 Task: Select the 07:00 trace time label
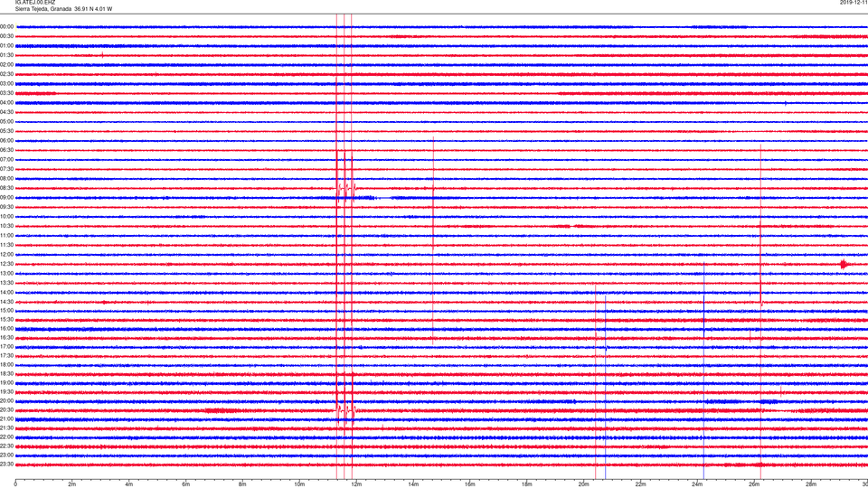click(x=6, y=160)
